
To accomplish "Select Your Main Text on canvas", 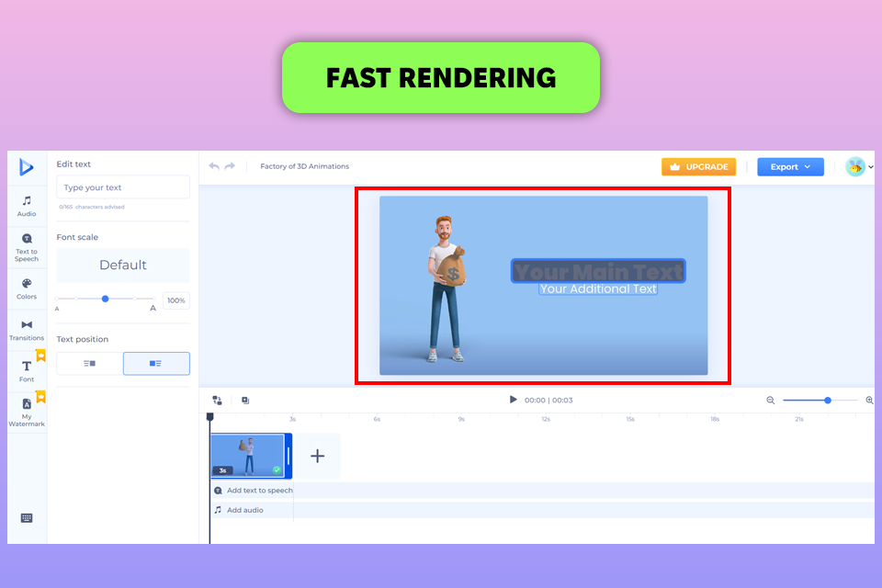I will pyautogui.click(x=598, y=271).
